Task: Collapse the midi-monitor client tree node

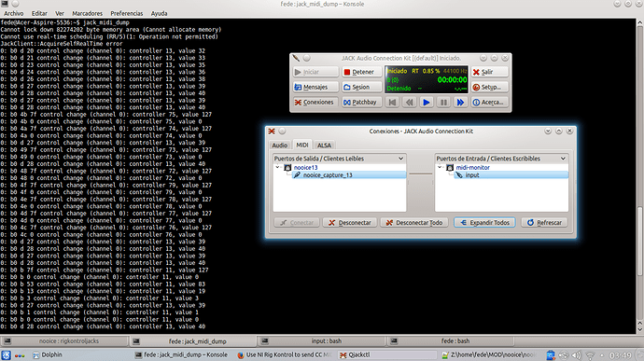Action: click(x=440, y=167)
